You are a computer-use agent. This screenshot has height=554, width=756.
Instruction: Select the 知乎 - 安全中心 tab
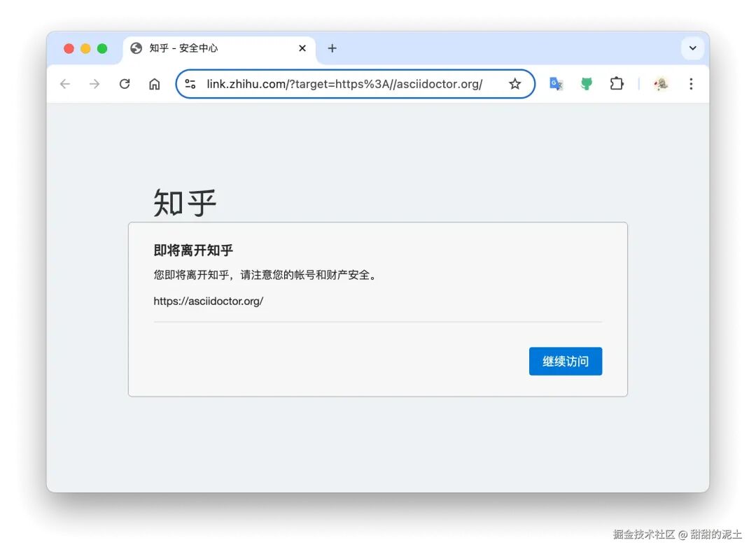coord(219,48)
